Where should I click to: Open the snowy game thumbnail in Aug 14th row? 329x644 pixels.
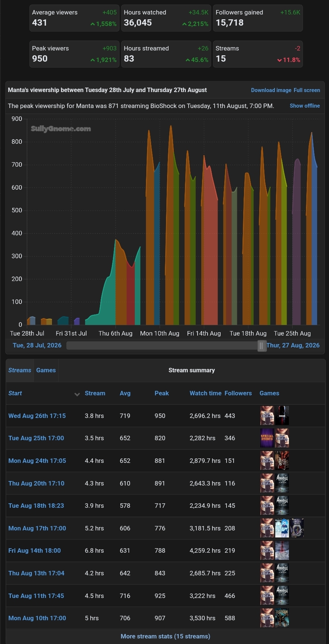[x=282, y=550]
